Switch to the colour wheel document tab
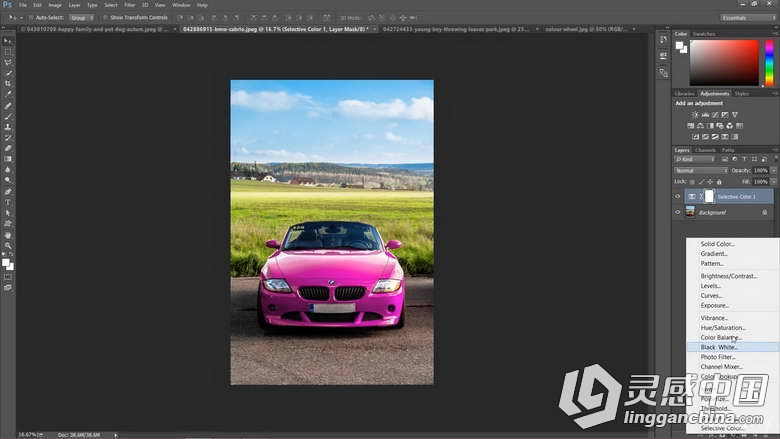Viewport: 780px width, 439px height. pos(586,29)
